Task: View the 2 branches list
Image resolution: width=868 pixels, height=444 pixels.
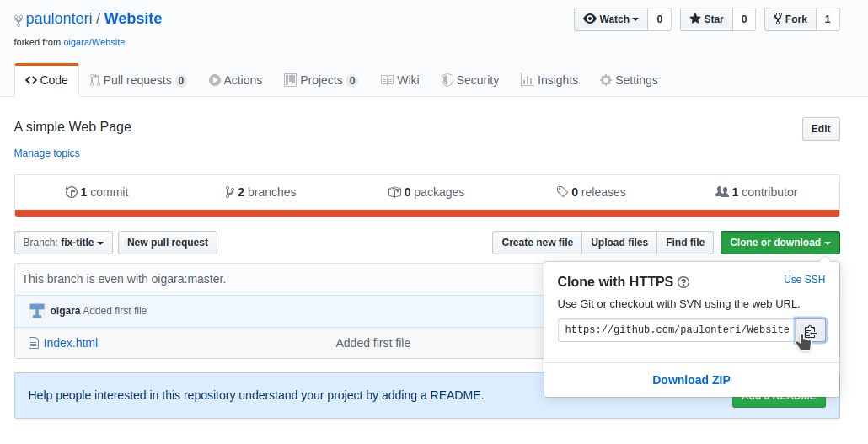Action: click(260, 193)
